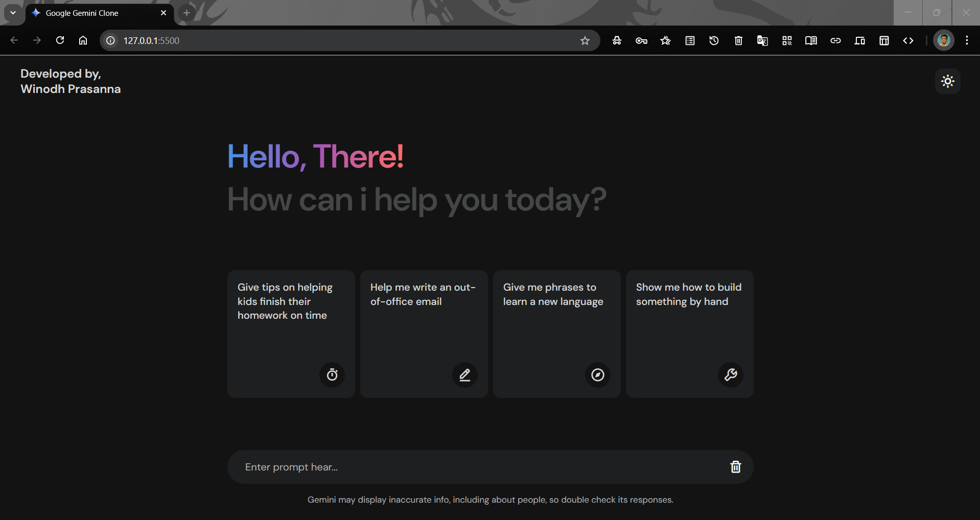The width and height of the screenshot is (980, 520).
Task: Open the layout panel extension icon
Action: [x=884, y=40]
